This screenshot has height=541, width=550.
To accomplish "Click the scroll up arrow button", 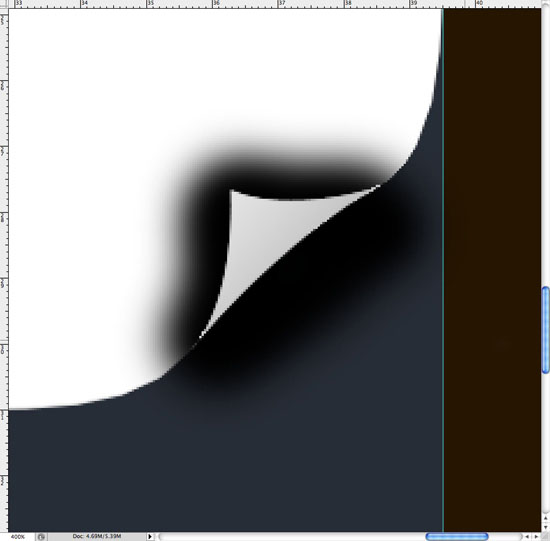I will [545, 518].
